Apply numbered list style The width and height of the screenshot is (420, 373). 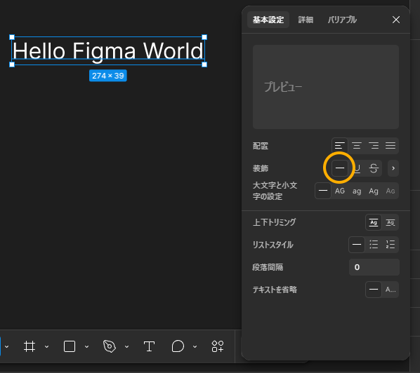[390, 245]
